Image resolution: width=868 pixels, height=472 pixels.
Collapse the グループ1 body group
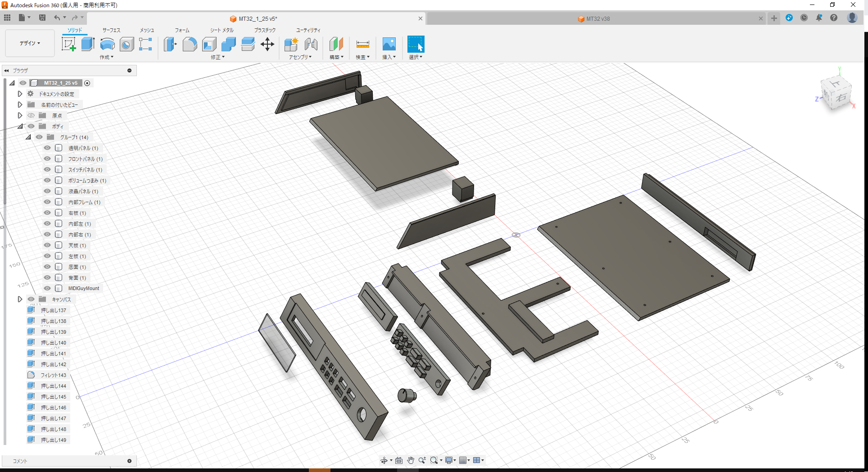(28, 137)
